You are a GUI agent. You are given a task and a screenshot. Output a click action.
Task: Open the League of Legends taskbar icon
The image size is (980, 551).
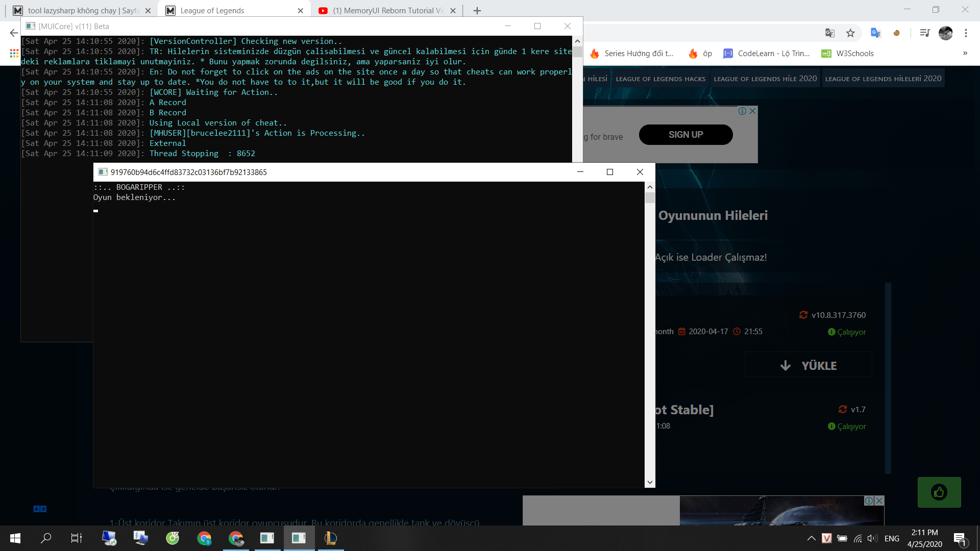331,538
